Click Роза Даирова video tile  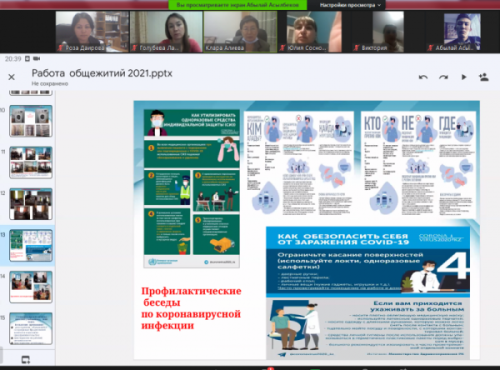click(x=92, y=32)
